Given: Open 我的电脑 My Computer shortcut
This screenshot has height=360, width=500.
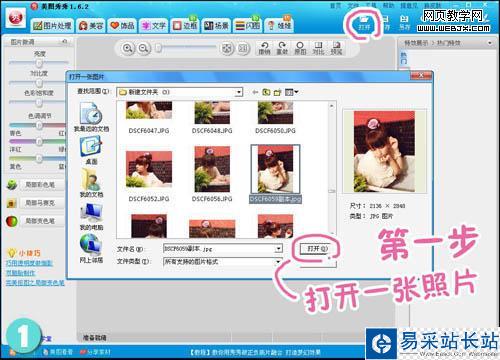Looking at the screenshot, I should [91, 216].
